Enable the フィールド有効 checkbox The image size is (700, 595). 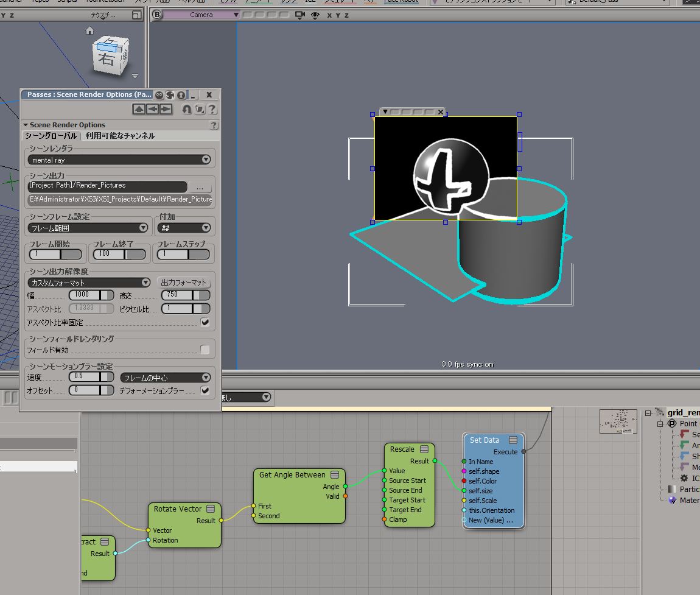[205, 350]
